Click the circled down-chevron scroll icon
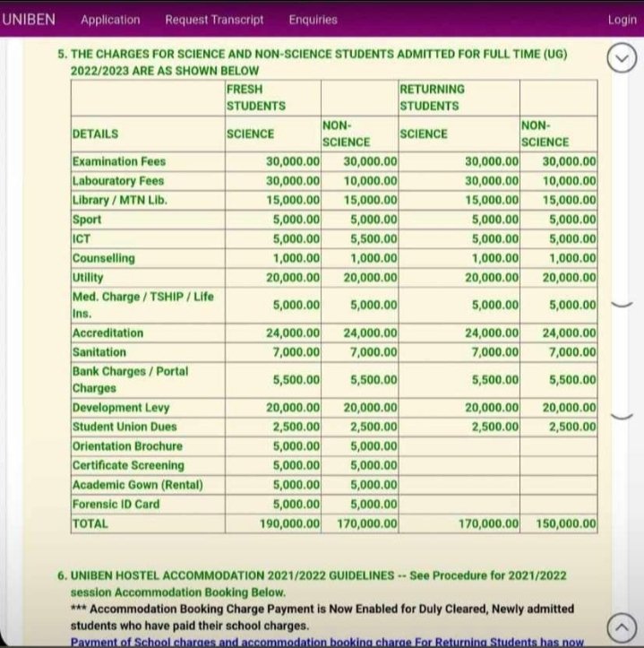The width and height of the screenshot is (644, 648). pos(622,58)
